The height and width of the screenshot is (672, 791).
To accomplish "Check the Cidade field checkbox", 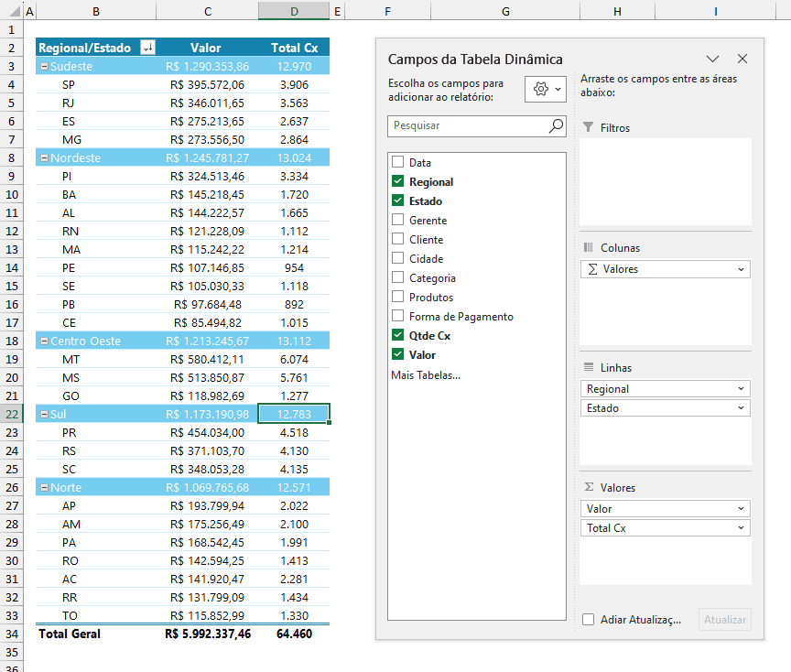I will click(x=397, y=258).
